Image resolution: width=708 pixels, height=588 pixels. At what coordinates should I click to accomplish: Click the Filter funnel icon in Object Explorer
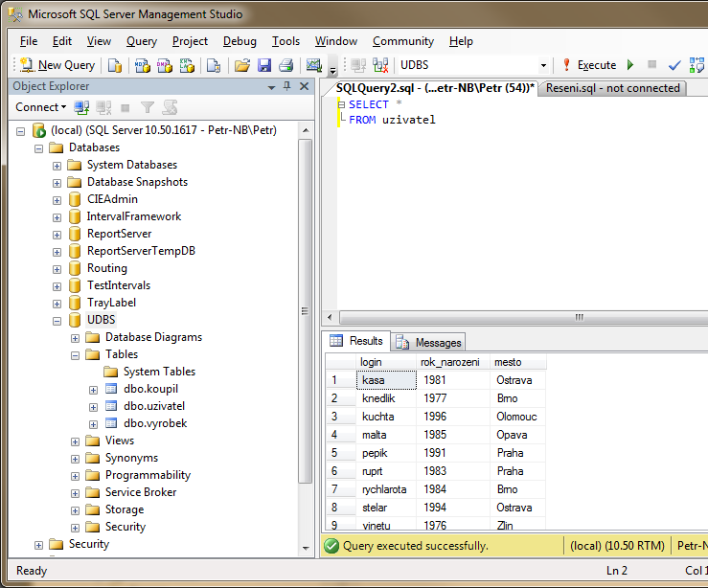[x=148, y=107]
